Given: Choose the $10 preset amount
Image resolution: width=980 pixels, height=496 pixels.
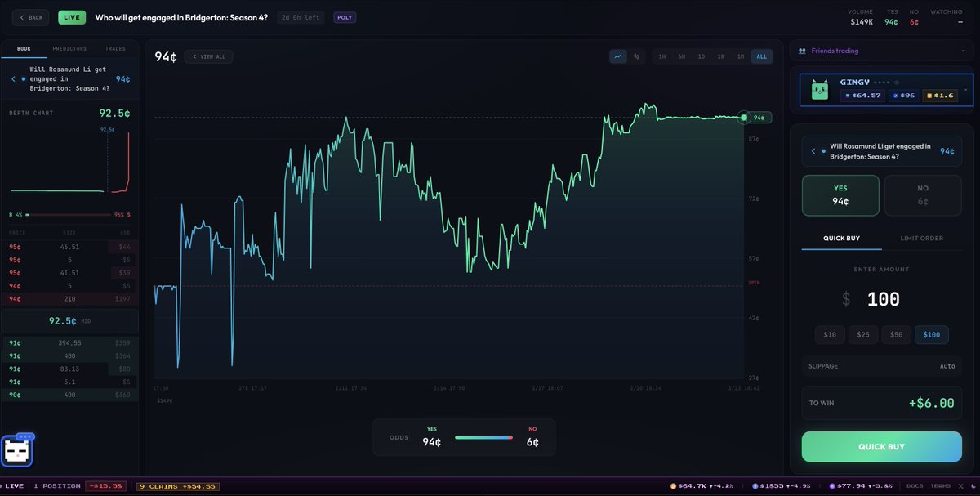Looking at the screenshot, I should (x=830, y=334).
